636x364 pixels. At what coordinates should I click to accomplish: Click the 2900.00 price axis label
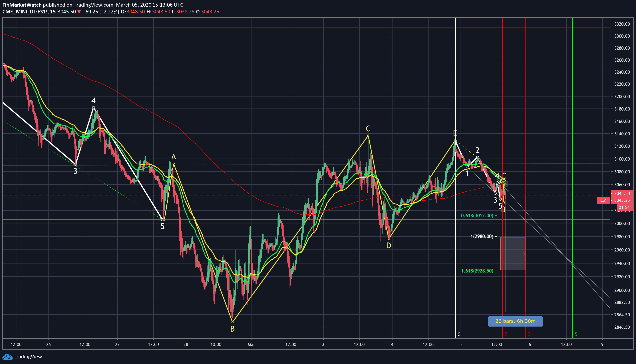coord(622,290)
